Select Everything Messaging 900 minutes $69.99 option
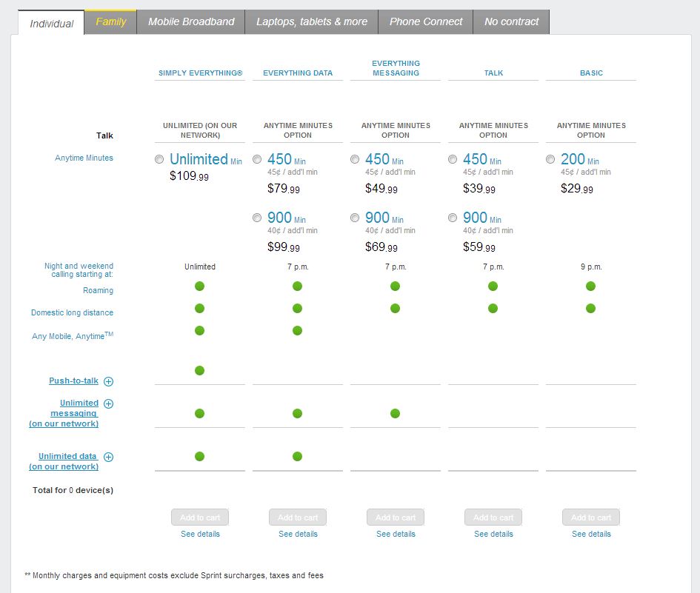 (x=355, y=218)
